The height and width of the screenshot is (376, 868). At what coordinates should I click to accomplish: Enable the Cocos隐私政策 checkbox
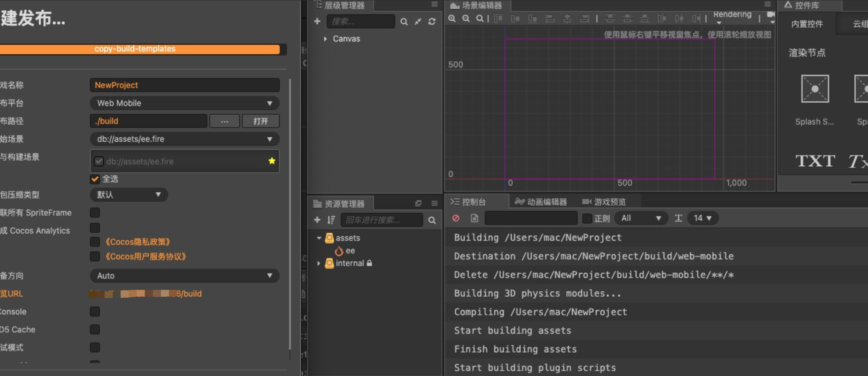tap(95, 242)
